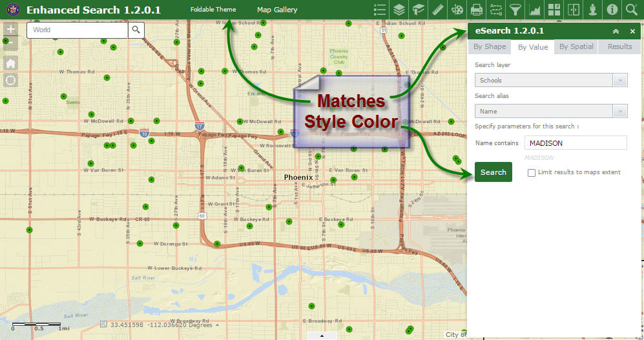
Task: Open the Draw palette widget
Action: pos(457,10)
